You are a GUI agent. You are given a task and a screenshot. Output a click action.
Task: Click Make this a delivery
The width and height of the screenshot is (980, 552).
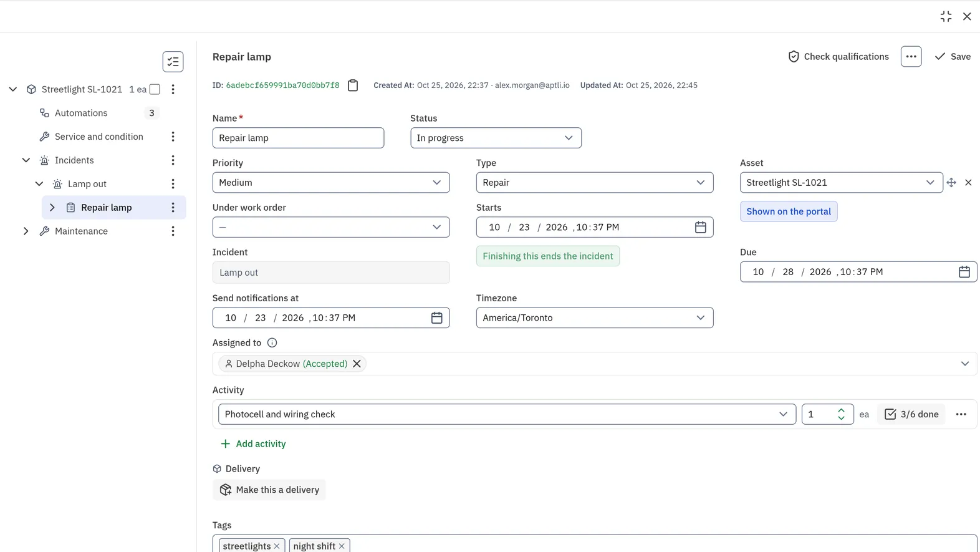pos(269,490)
